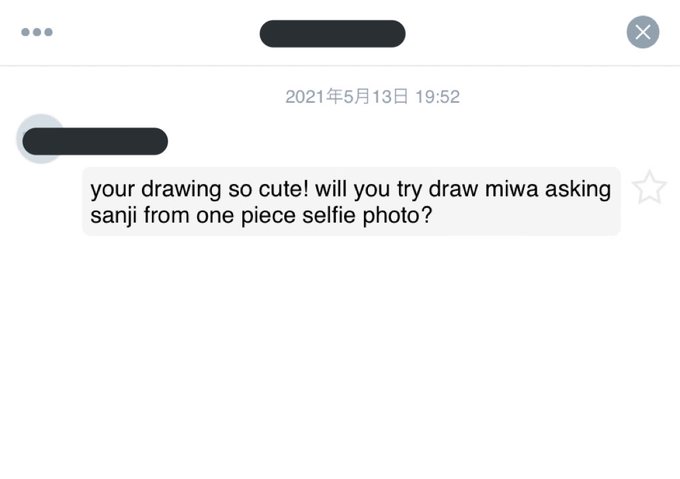Viewport: 680px width, 479px height.
Task: Open the redacted sender name beside avatar
Action: pyautogui.click(x=96, y=142)
